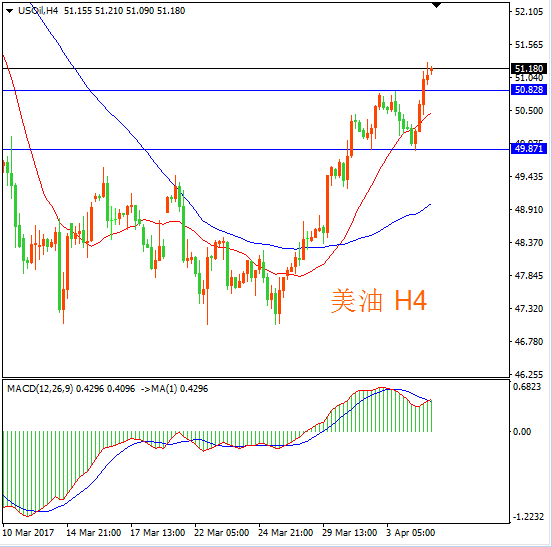Click the 10 Mar 2017 date label
This screenshot has width=552, height=547.
coord(29,533)
